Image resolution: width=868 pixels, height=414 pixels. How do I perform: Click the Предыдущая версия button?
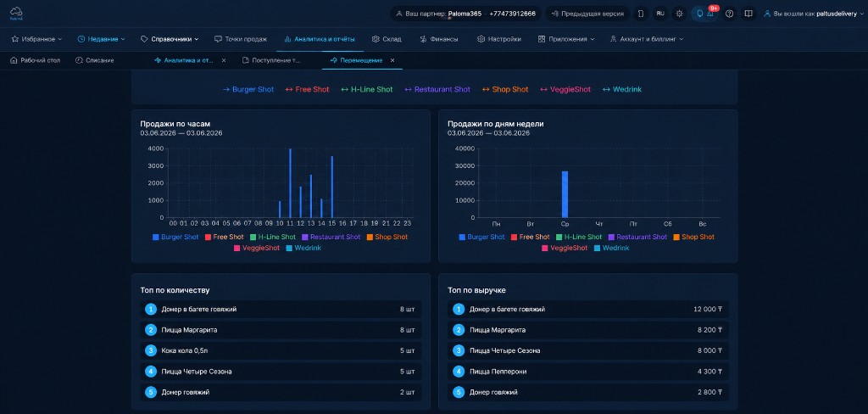(x=587, y=14)
